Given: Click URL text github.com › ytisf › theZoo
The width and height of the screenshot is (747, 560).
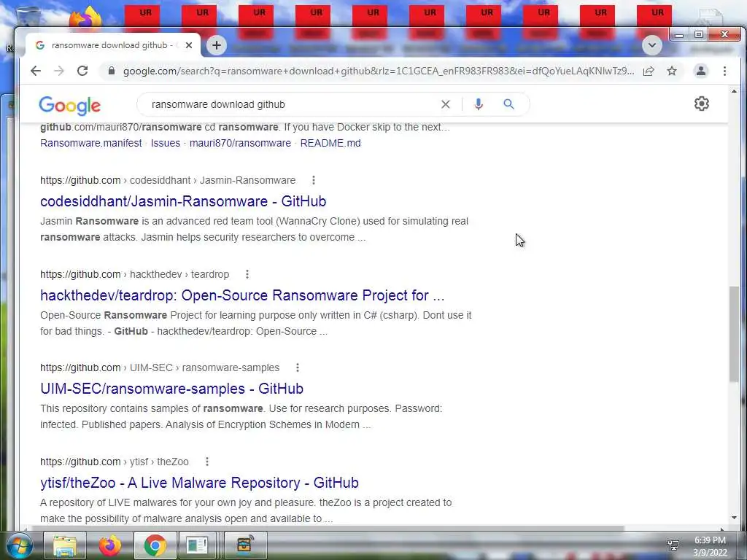Looking at the screenshot, I should click(x=115, y=462).
